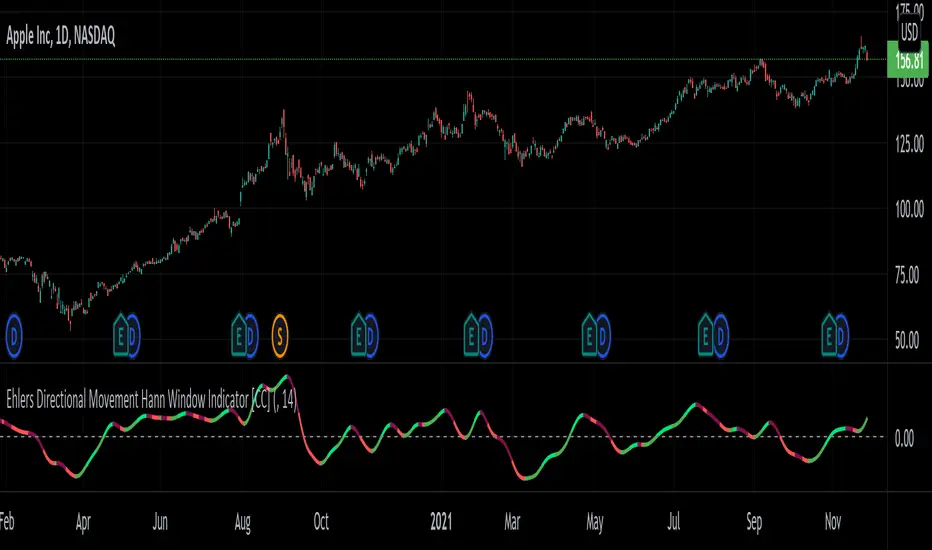This screenshot has width=932, height=550.
Task: Click the 0.00 indicator scale label
Action: [x=904, y=439]
